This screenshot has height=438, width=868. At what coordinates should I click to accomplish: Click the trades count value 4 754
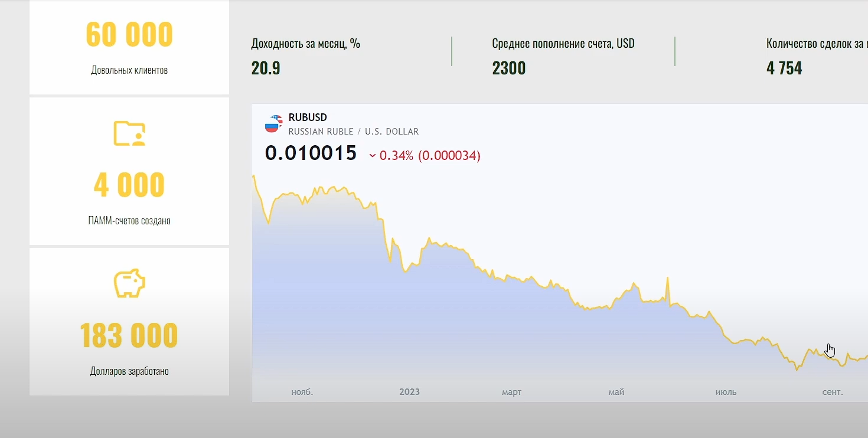tap(784, 68)
